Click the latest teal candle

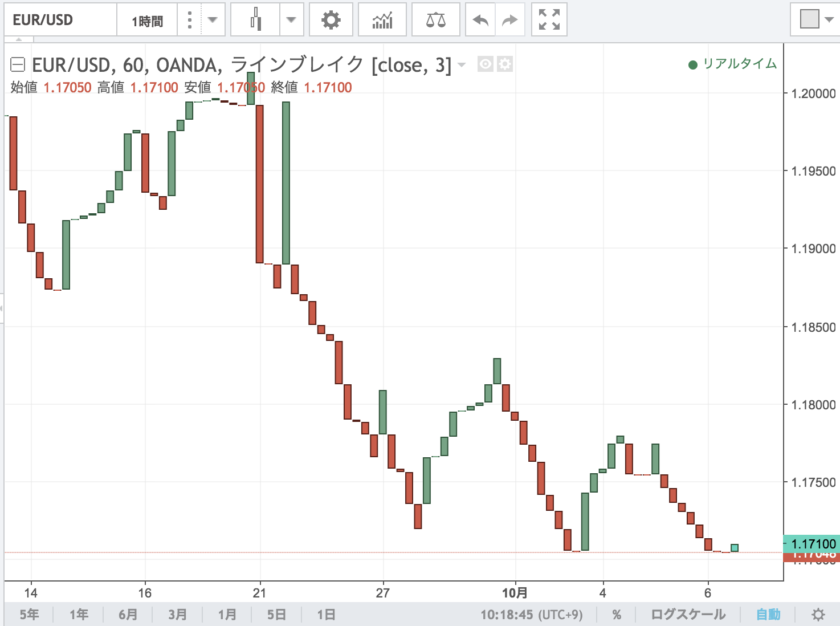tap(735, 548)
